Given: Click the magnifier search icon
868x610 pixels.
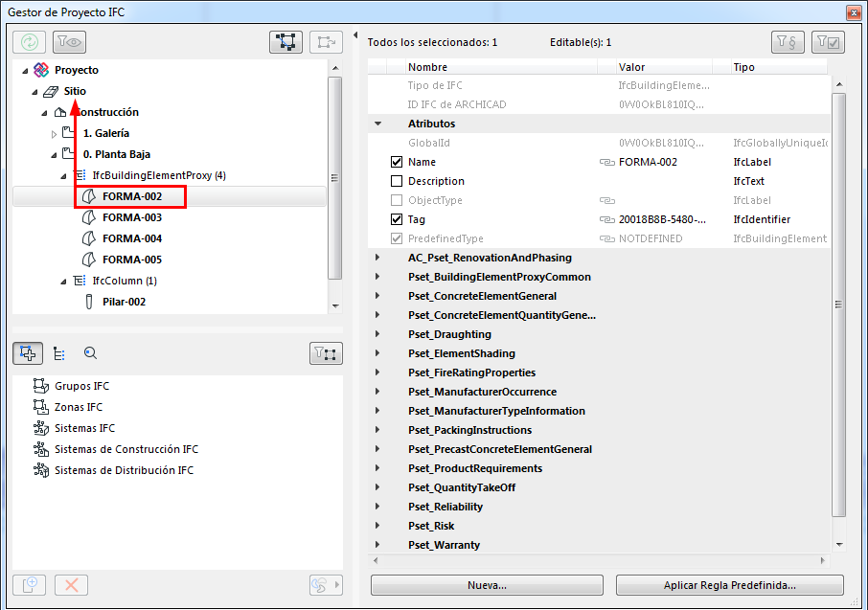Looking at the screenshot, I should (x=90, y=353).
